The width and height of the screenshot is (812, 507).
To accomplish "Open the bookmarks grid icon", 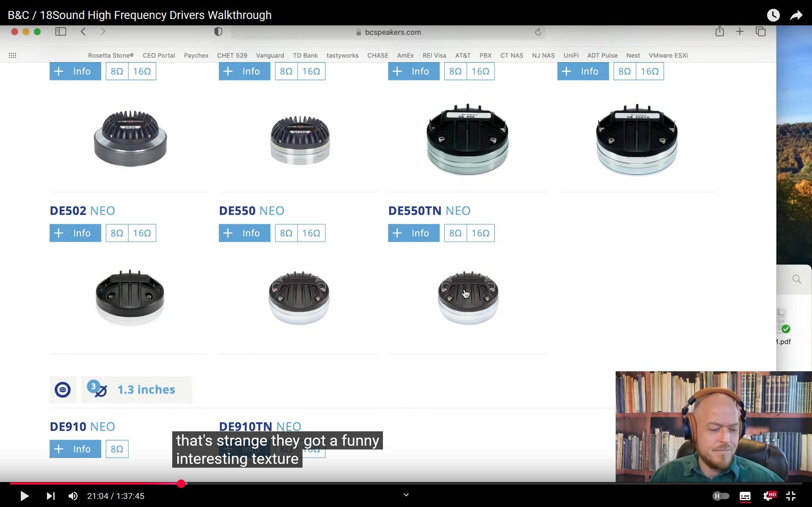I will [x=13, y=55].
